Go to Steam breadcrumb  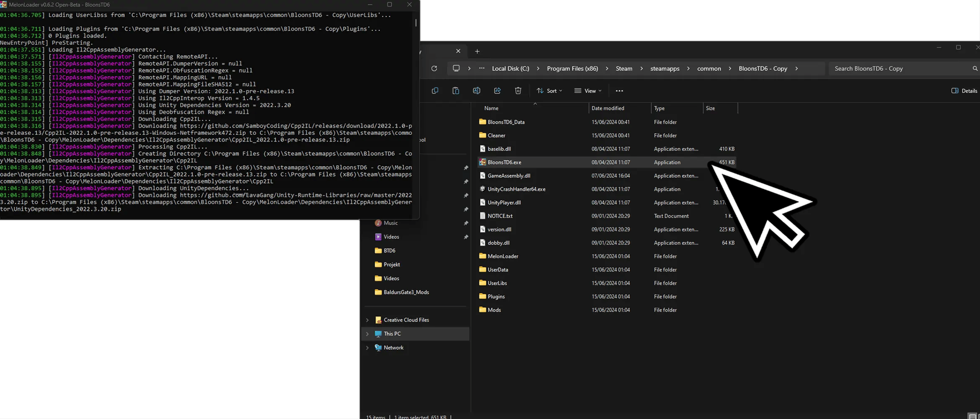624,68
